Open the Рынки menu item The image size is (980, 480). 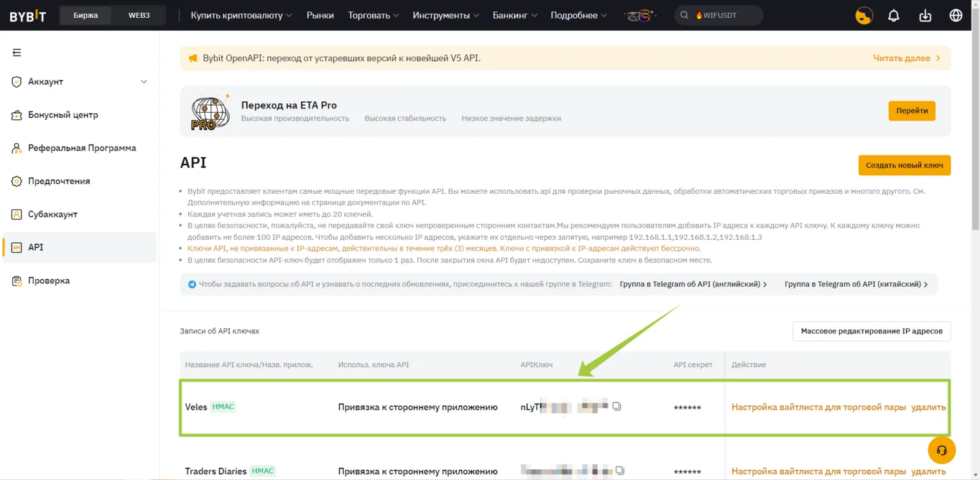(x=320, y=15)
